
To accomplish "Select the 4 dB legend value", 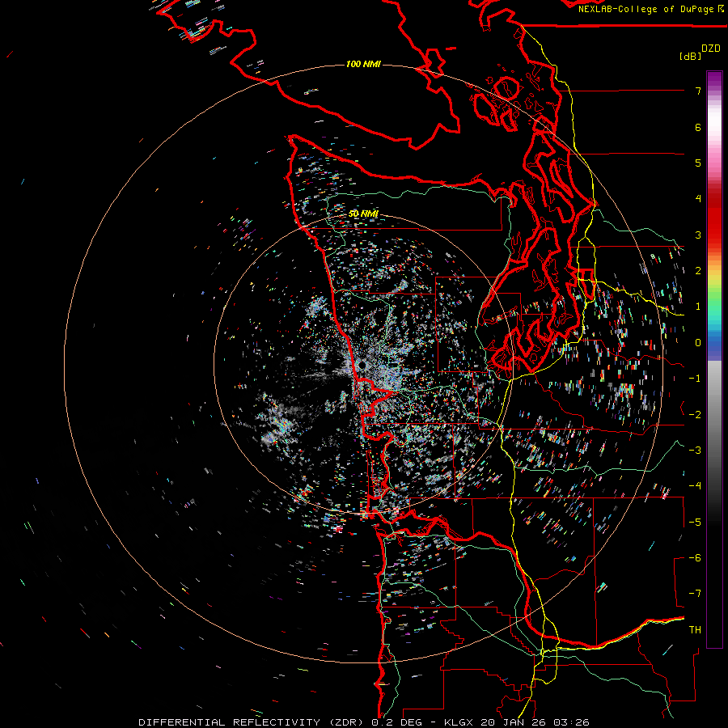I will pyautogui.click(x=698, y=199).
